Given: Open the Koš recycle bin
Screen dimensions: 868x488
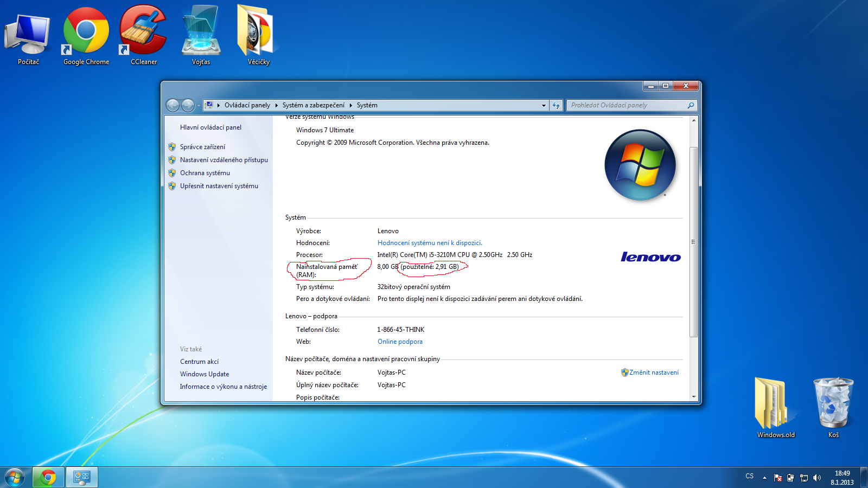Looking at the screenshot, I should [x=833, y=408].
